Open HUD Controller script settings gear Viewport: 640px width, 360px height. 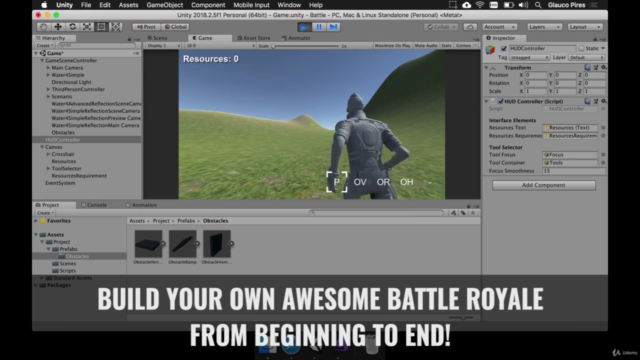[603, 101]
